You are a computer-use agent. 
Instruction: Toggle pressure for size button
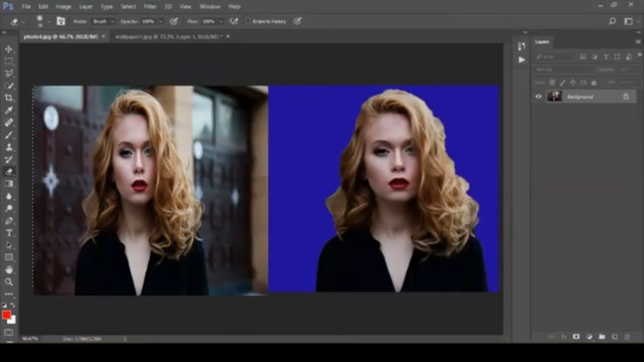tap(297, 21)
